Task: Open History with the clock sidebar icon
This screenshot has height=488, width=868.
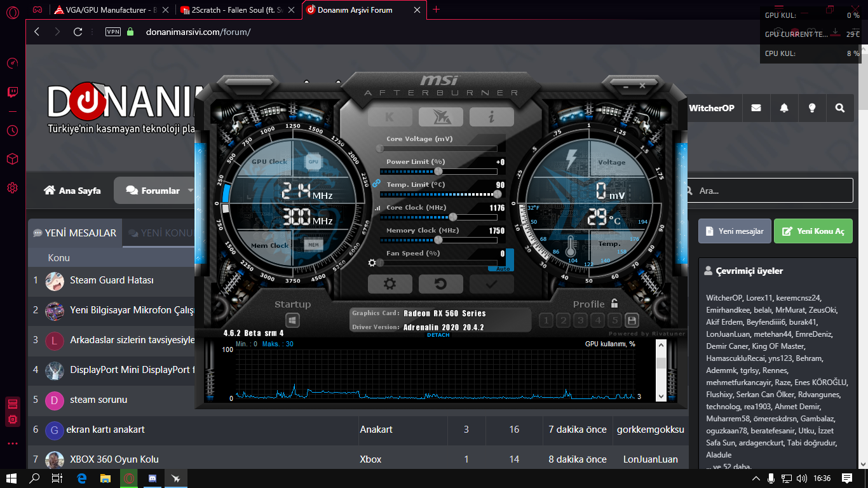Action: pos(12,130)
